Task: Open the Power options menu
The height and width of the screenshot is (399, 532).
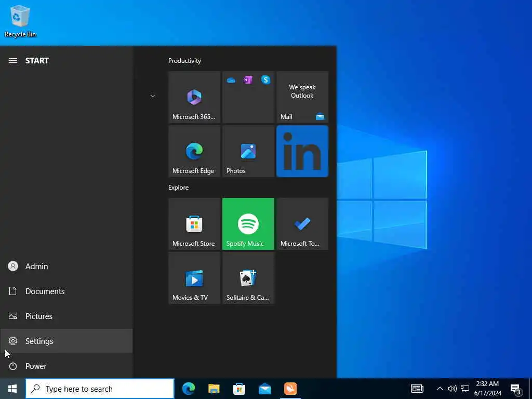Action: (66, 366)
